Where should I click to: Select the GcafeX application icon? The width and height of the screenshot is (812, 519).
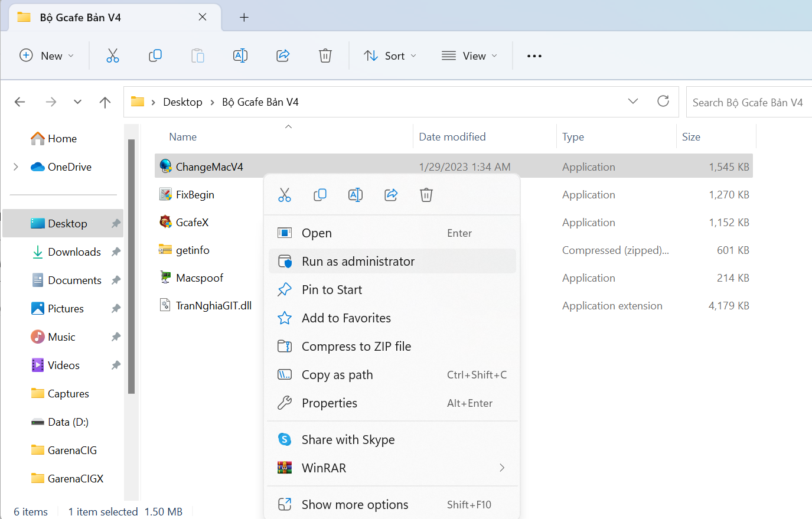coord(166,222)
